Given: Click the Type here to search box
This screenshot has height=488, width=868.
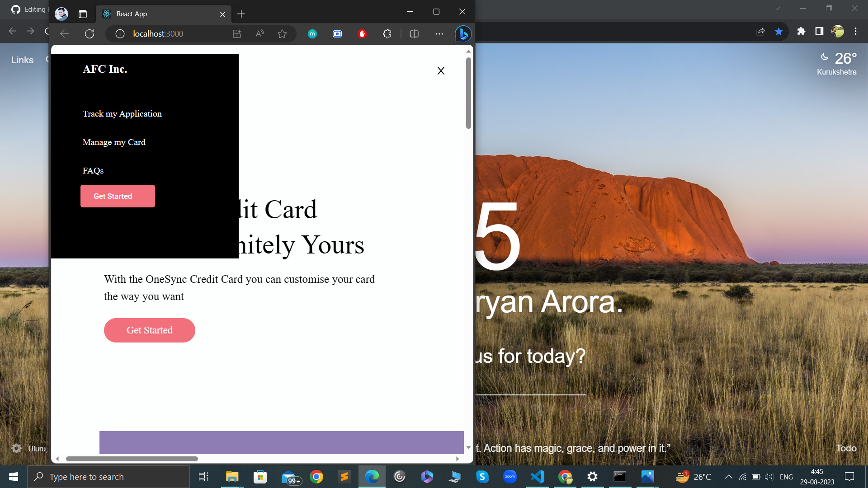Looking at the screenshot, I should (x=108, y=476).
